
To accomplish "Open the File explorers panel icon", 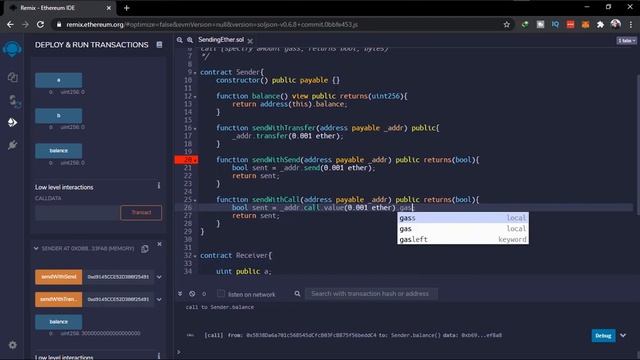I will [12, 77].
